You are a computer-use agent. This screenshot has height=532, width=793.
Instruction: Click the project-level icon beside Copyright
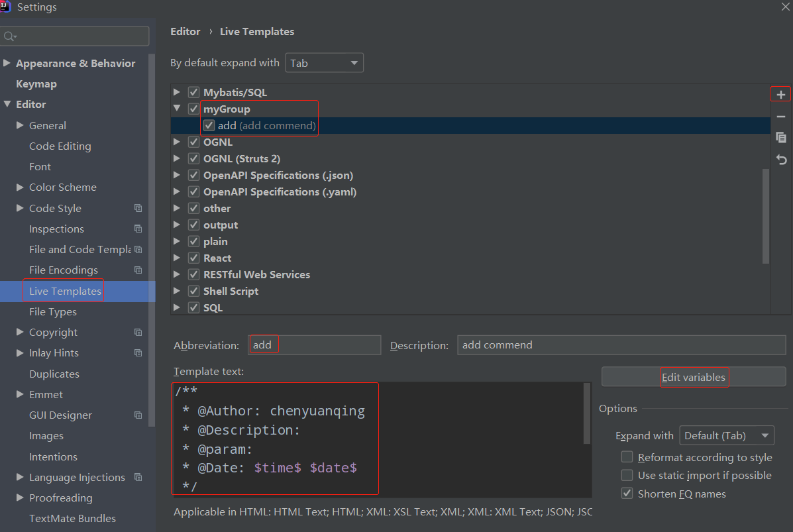(x=138, y=333)
